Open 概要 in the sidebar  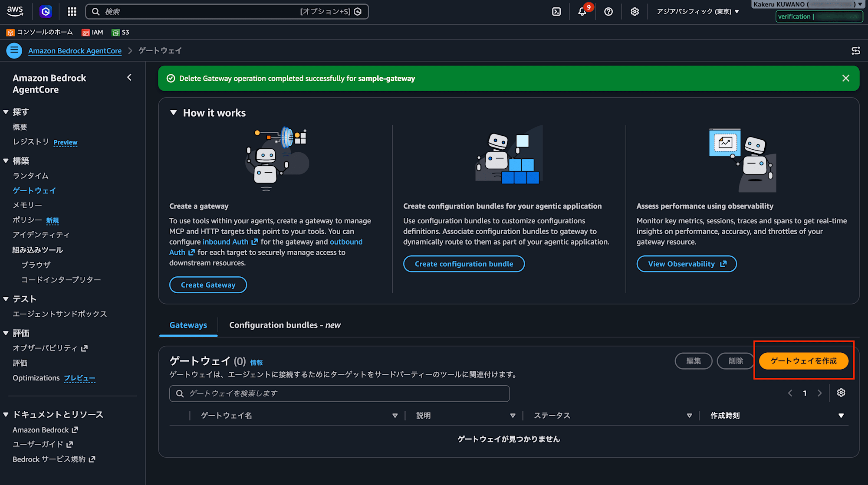20,127
